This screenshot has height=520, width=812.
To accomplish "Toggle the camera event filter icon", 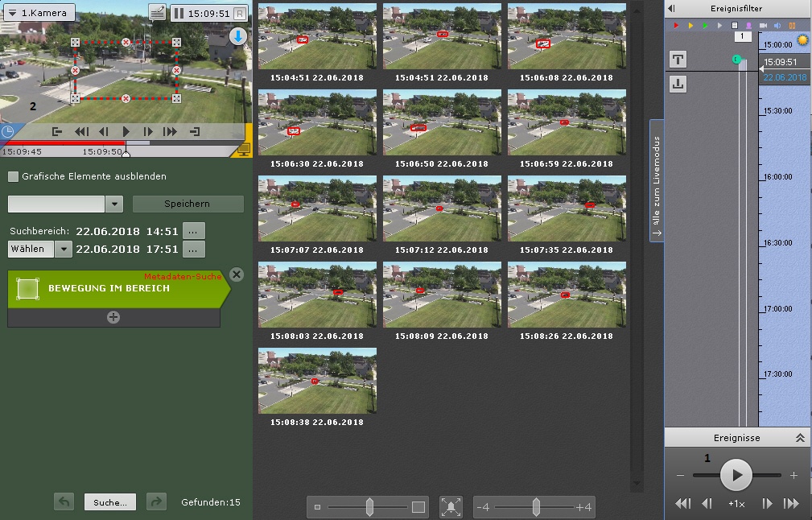I will 763,26.
